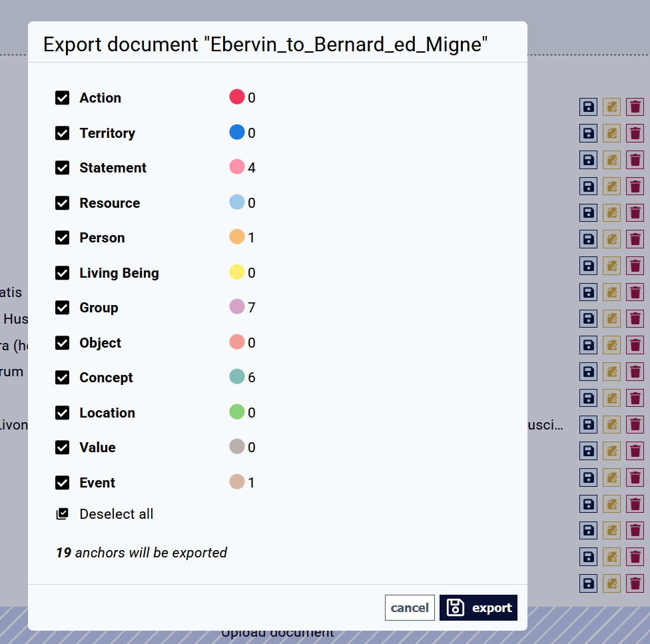Click the topmost edit icon in document list

tap(611, 107)
